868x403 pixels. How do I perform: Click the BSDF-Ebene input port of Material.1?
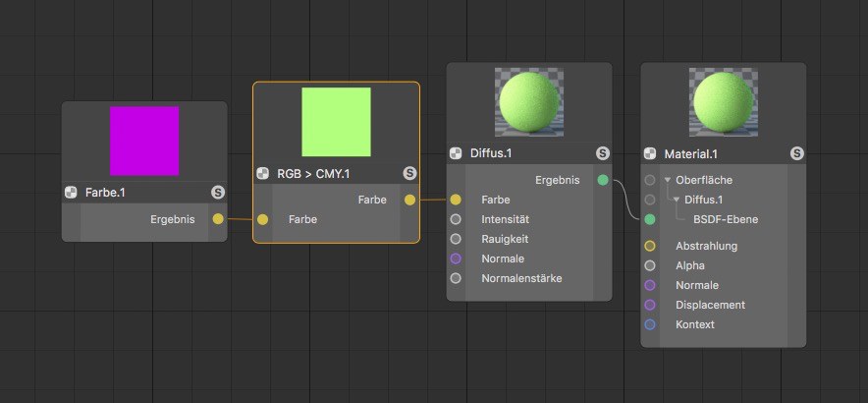pos(650,219)
